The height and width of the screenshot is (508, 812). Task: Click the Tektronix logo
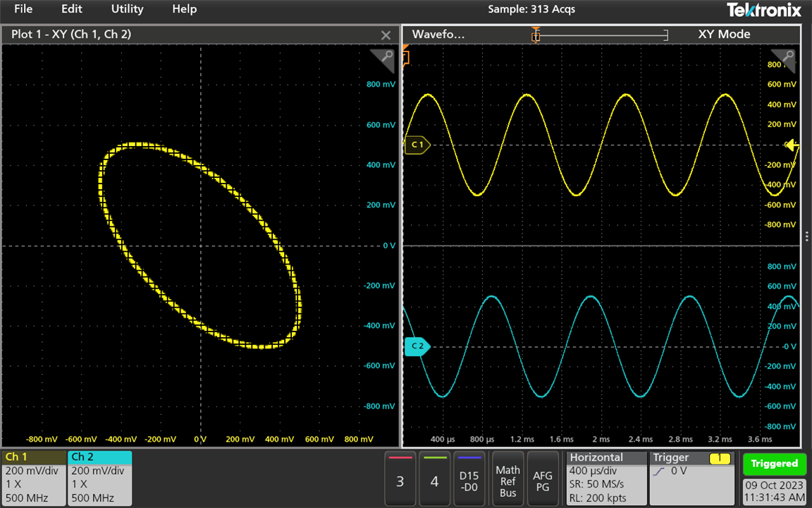[x=764, y=10]
